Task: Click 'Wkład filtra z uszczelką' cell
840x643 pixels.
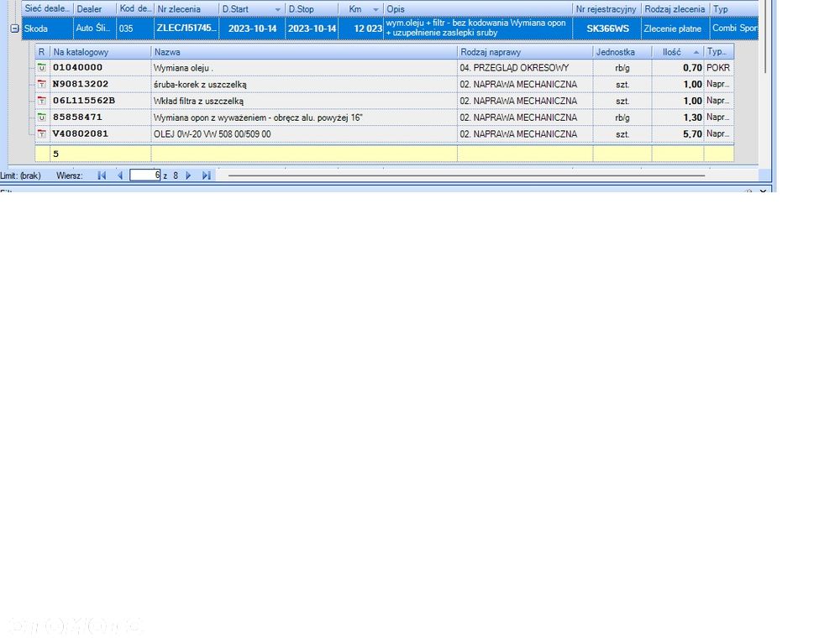Action: point(304,101)
